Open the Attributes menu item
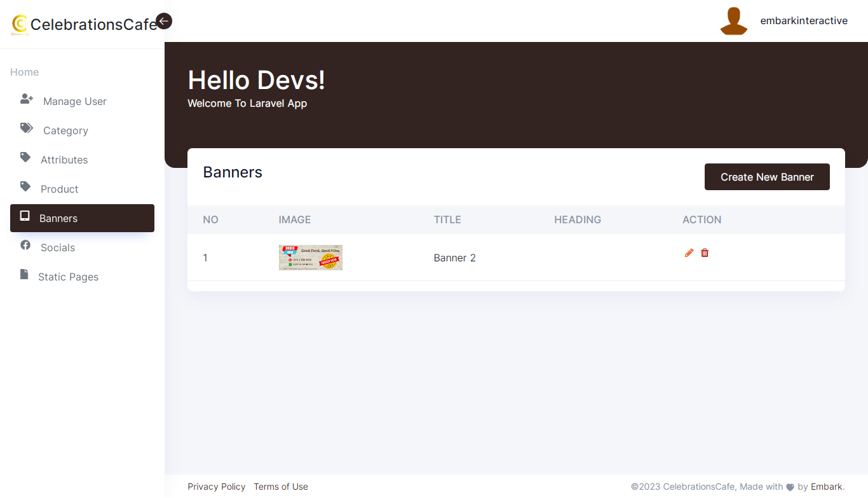868x498 pixels. (64, 160)
